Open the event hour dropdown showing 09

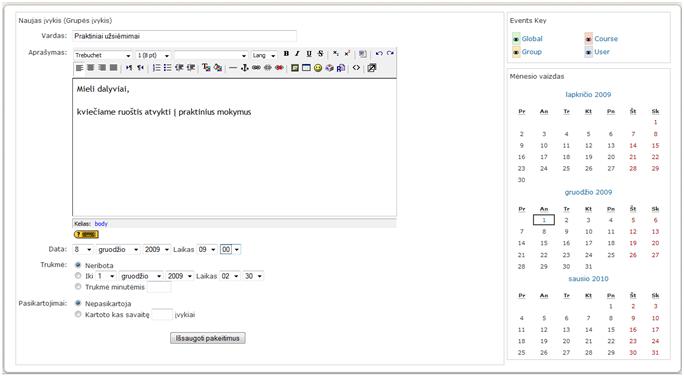[x=207, y=250]
